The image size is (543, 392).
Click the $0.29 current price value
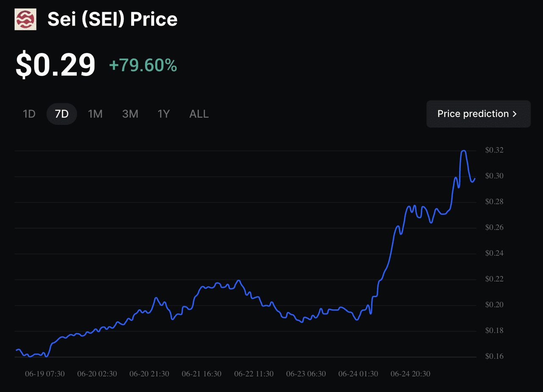[55, 65]
